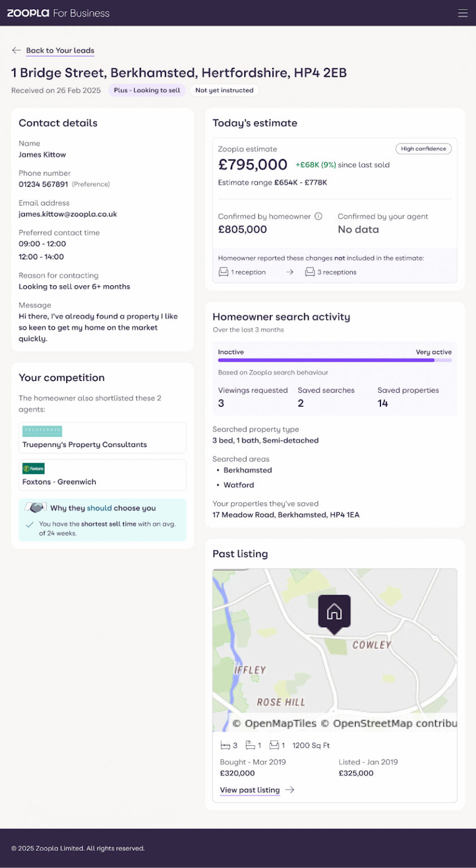Screen dimensions: 476x868
Task: Select the Foxtons logo icon
Action: tap(33, 469)
